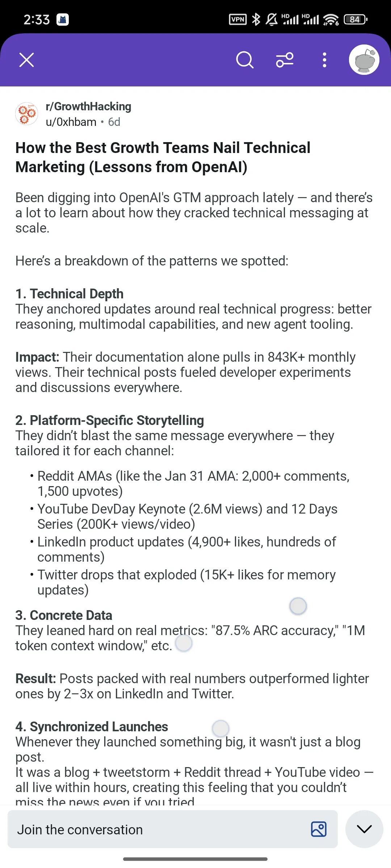Open search with the magnifier icon
This screenshot has width=391, height=868.
[245, 60]
